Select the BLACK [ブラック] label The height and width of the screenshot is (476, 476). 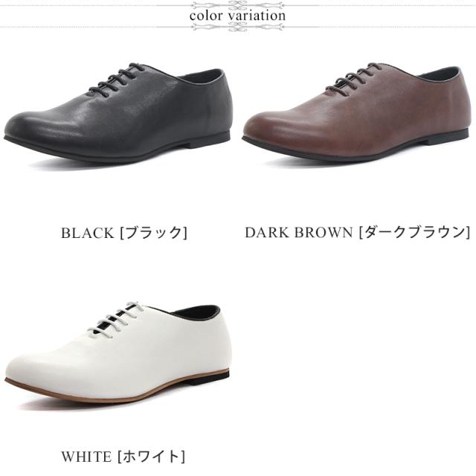click(124, 233)
